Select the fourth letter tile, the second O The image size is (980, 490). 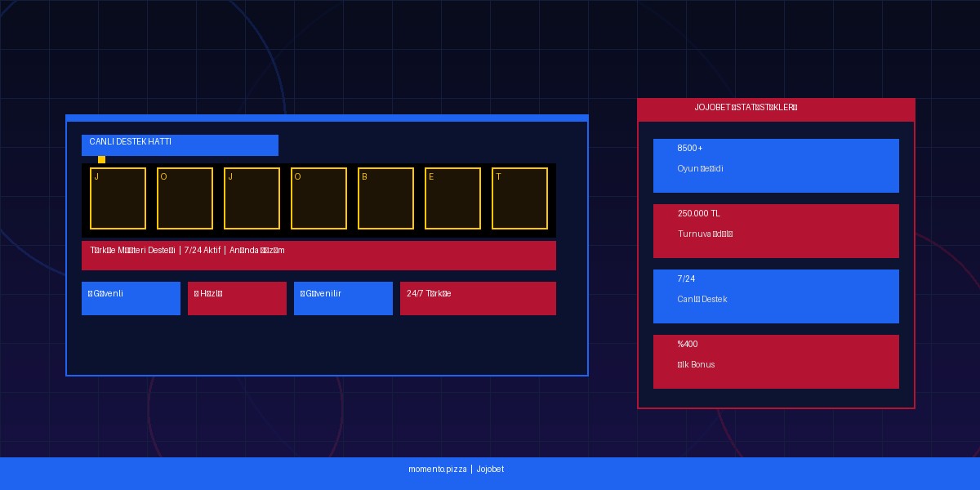point(319,198)
